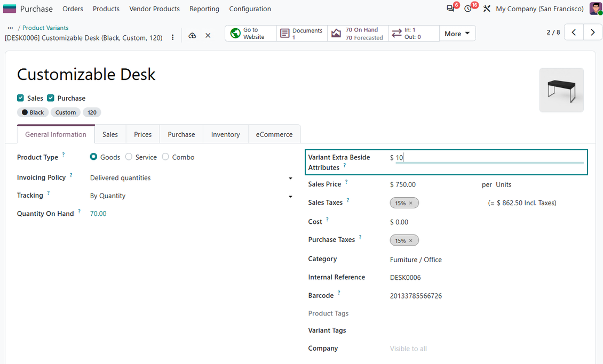Toggle the Purchase checkbox

(50, 98)
